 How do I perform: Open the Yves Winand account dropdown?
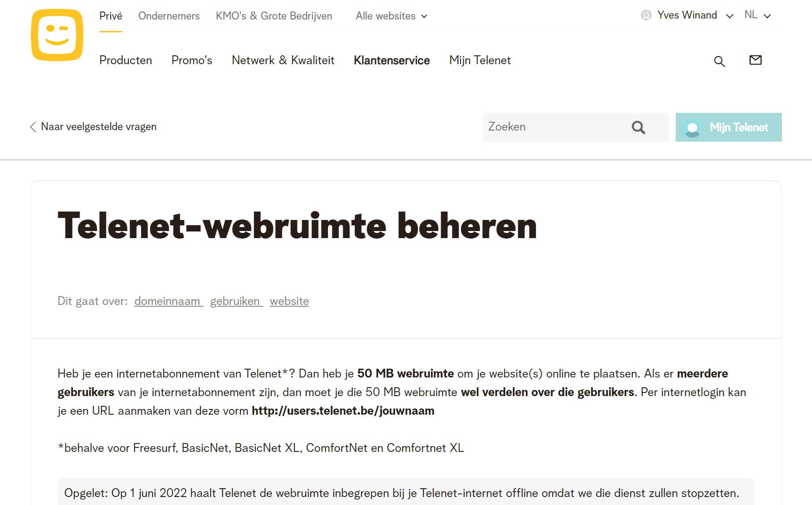coord(687,15)
